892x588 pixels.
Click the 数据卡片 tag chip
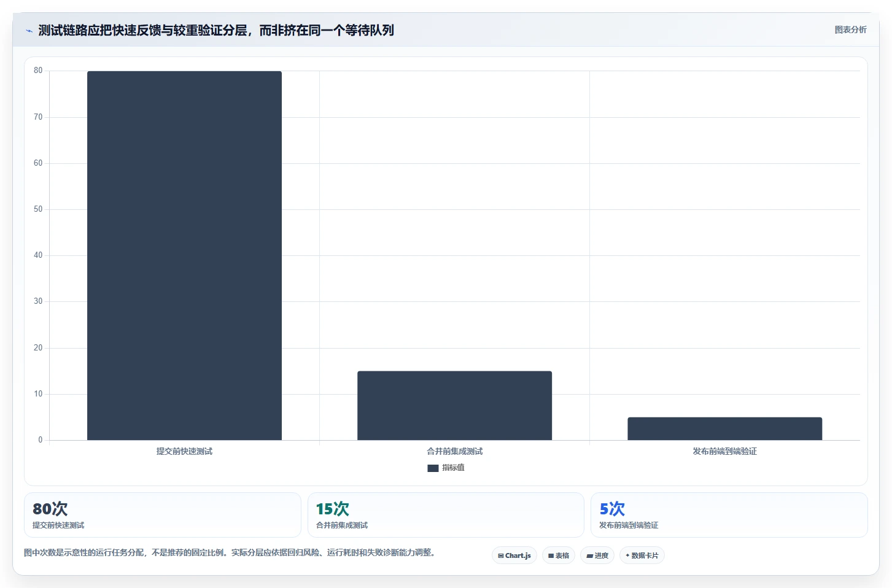coord(642,555)
